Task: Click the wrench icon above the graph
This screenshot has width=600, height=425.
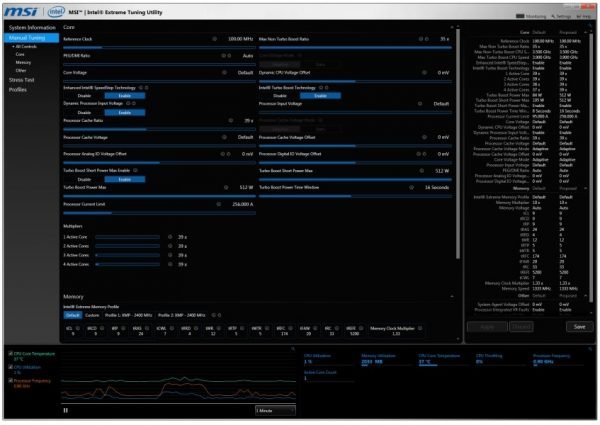Action: pos(293,349)
